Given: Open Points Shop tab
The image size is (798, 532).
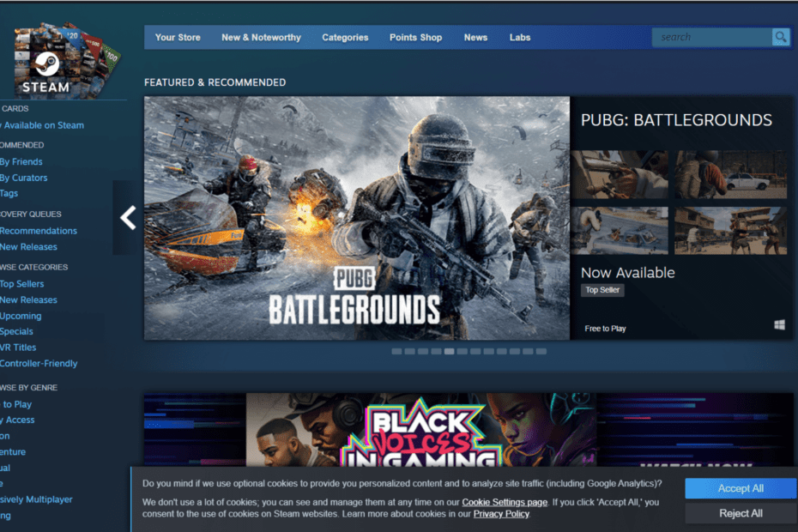Looking at the screenshot, I should tap(416, 38).
